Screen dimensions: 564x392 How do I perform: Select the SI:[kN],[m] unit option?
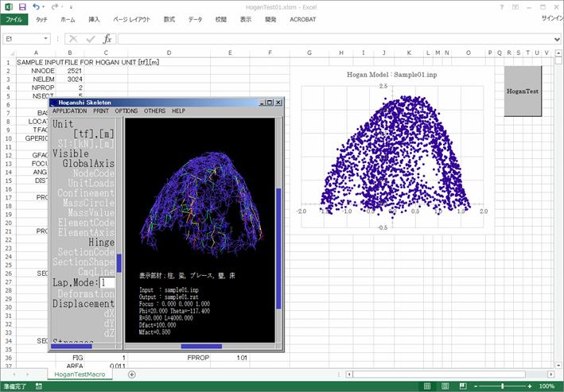click(x=86, y=143)
